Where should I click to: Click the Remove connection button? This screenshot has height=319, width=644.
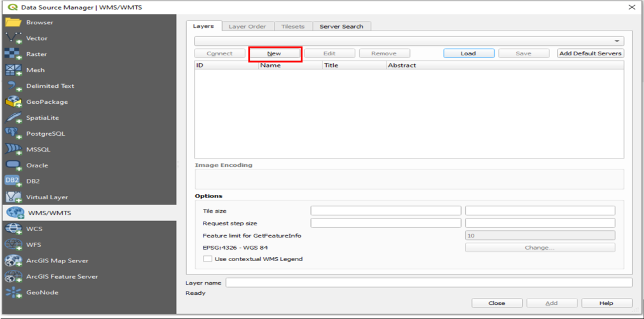coord(384,53)
